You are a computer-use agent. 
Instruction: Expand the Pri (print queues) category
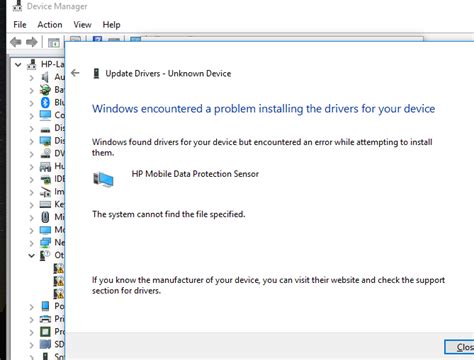point(31,320)
